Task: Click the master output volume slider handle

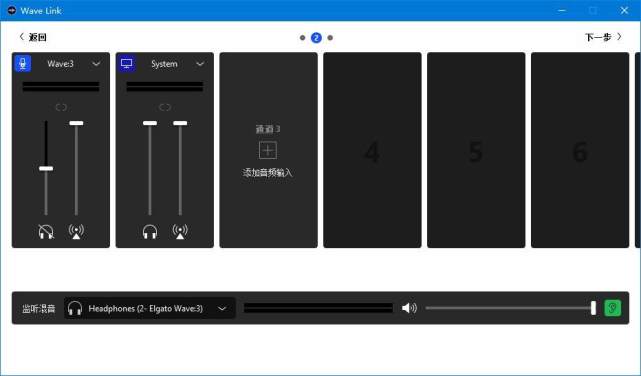Action: pos(594,308)
